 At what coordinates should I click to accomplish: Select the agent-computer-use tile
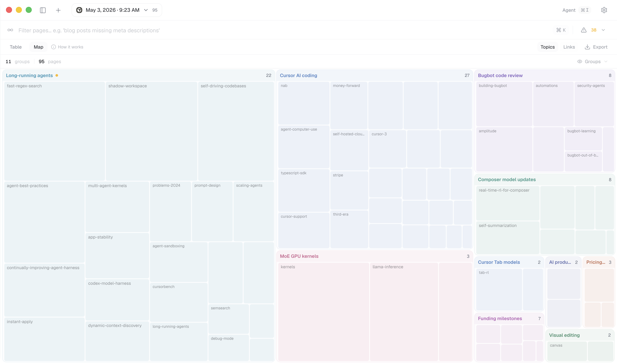point(304,147)
